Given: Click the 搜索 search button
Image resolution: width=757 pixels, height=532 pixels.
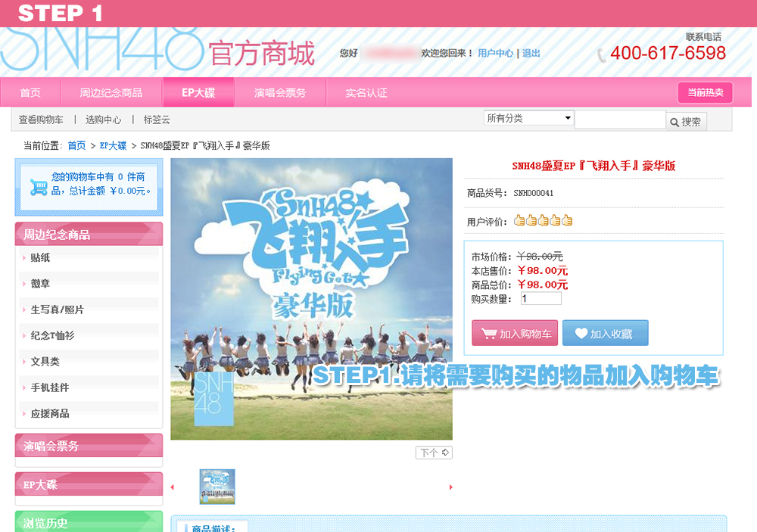Looking at the screenshot, I should point(687,122).
